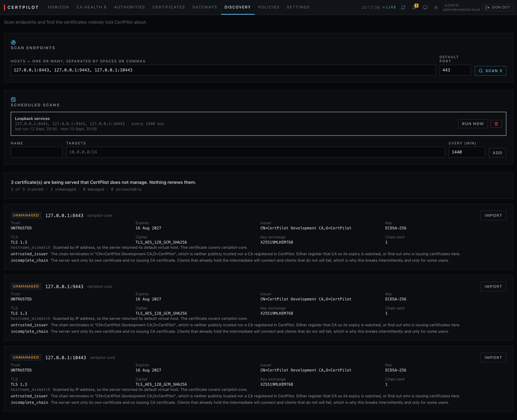The width and height of the screenshot is (517, 420).
Task: Click the radar icon above Scan Endpoints
Action: click(x=13, y=42)
